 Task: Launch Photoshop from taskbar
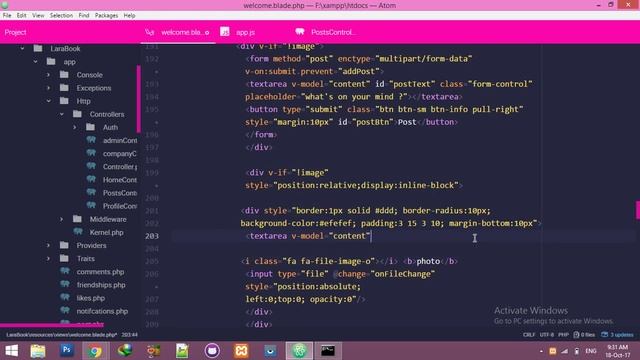(x=67, y=351)
